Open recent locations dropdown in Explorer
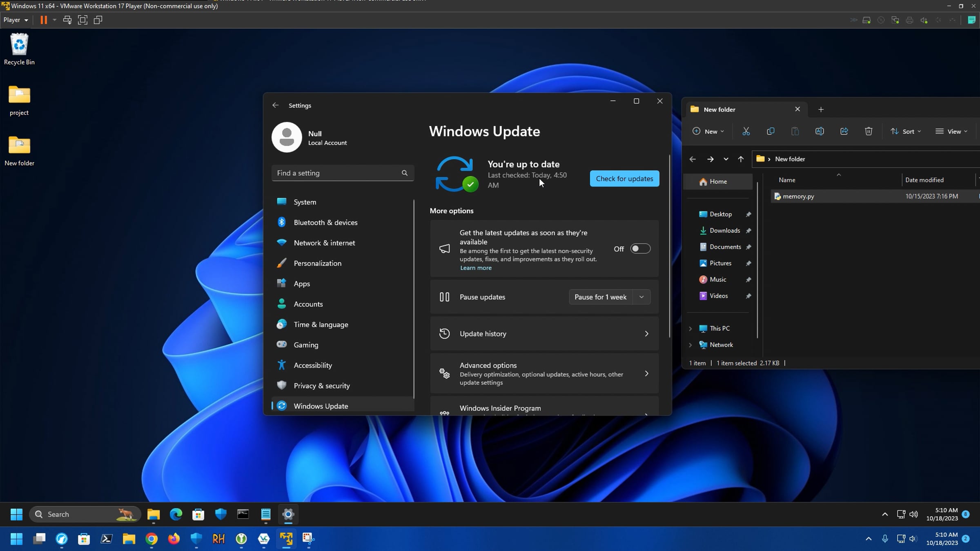Image resolution: width=980 pixels, height=551 pixels. point(726,159)
